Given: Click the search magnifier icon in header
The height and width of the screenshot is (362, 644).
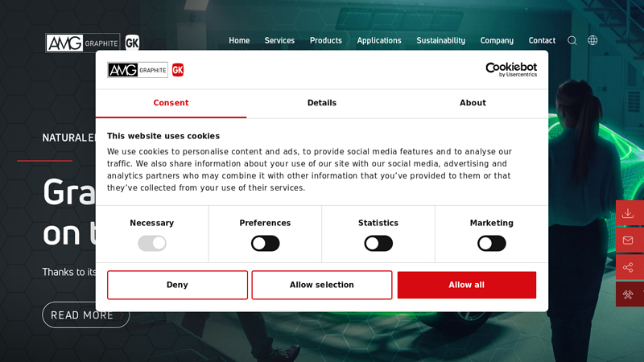Looking at the screenshot, I should (x=572, y=40).
